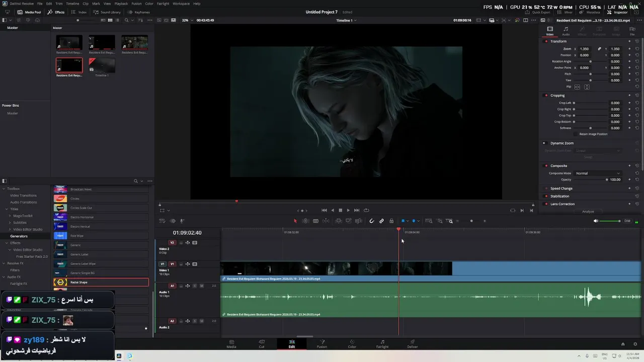
Task: Open the Inspector Audio tab
Action: [x=566, y=31]
